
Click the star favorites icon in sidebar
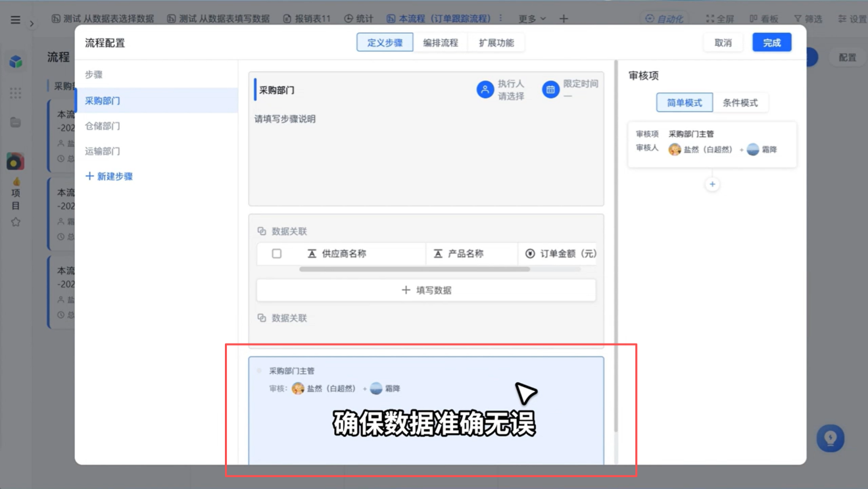tap(16, 222)
